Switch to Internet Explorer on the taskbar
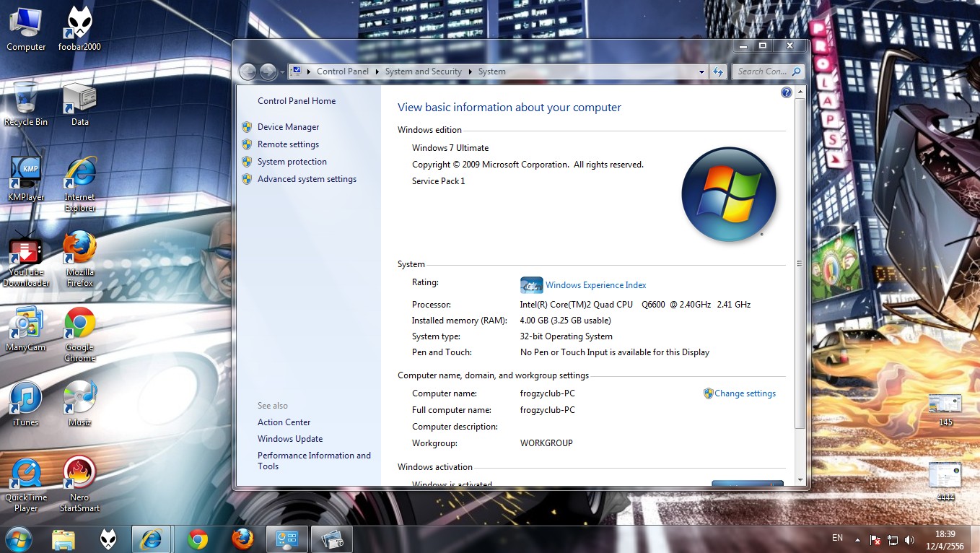980x553 pixels. coord(152,539)
